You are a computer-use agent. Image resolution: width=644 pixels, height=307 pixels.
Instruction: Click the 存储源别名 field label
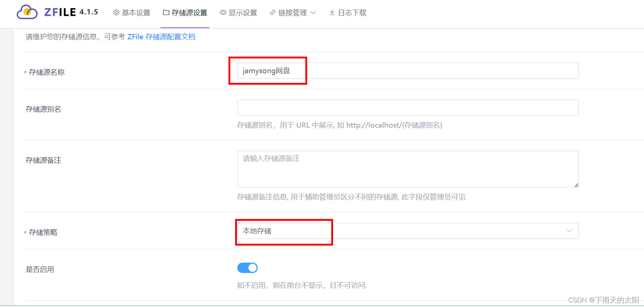(43, 109)
